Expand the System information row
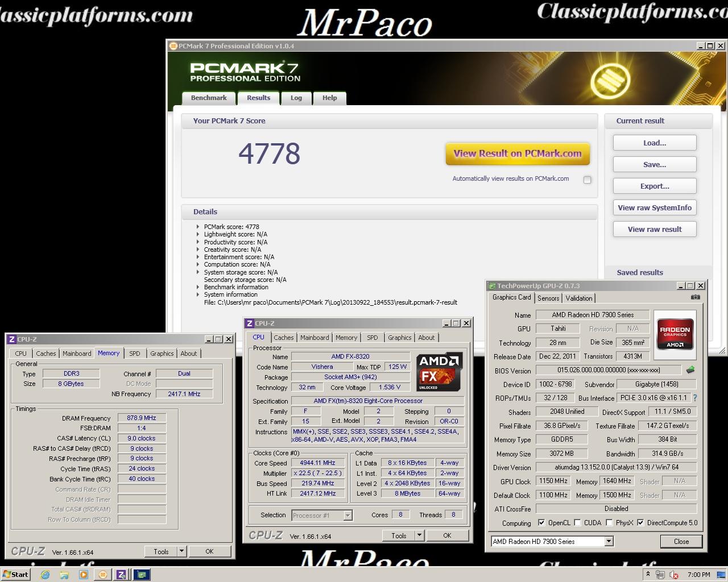The height and width of the screenshot is (582, 728). pos(198,294)
